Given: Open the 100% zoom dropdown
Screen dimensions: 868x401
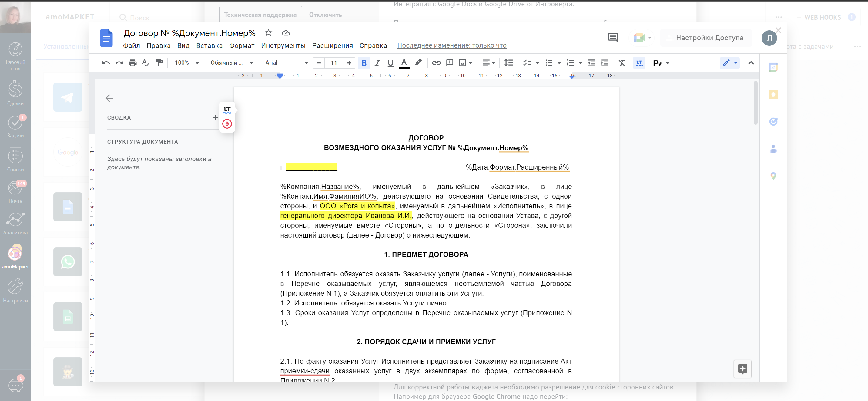Looking at the screenshot, I should pos(187,63).
